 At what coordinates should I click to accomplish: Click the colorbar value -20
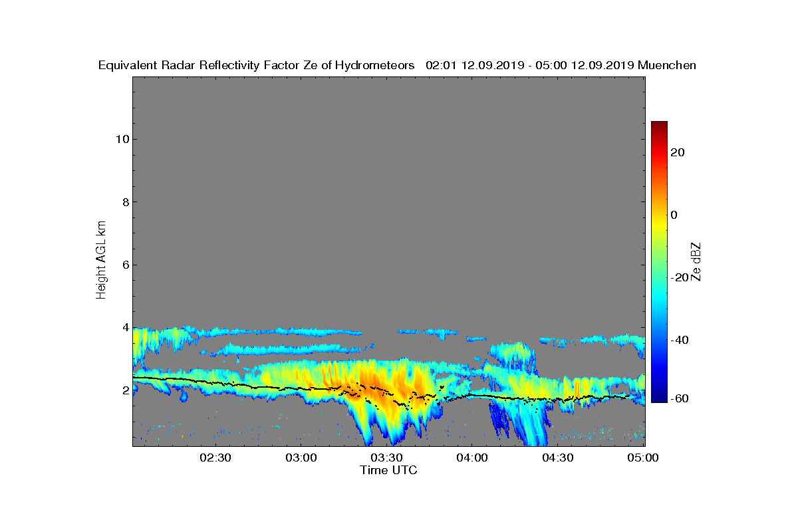tap(678, 278)
